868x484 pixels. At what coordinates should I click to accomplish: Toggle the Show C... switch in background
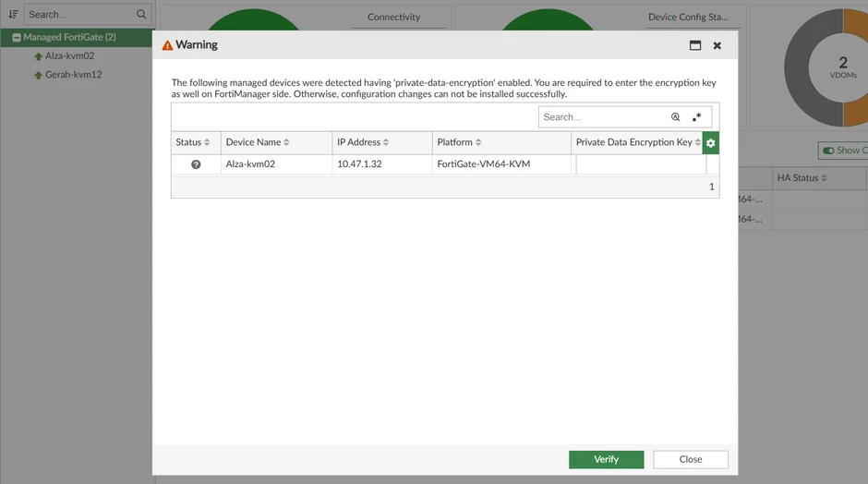(843, 151)
